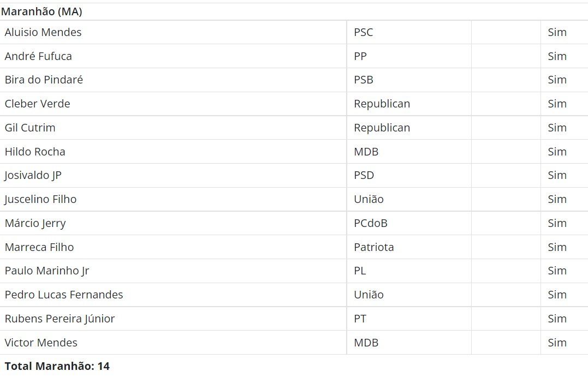This screenshot has width=588, height=377.
Task: Select the Total Maranhão: 14 footer text
Action: click(x=57, y=366)
